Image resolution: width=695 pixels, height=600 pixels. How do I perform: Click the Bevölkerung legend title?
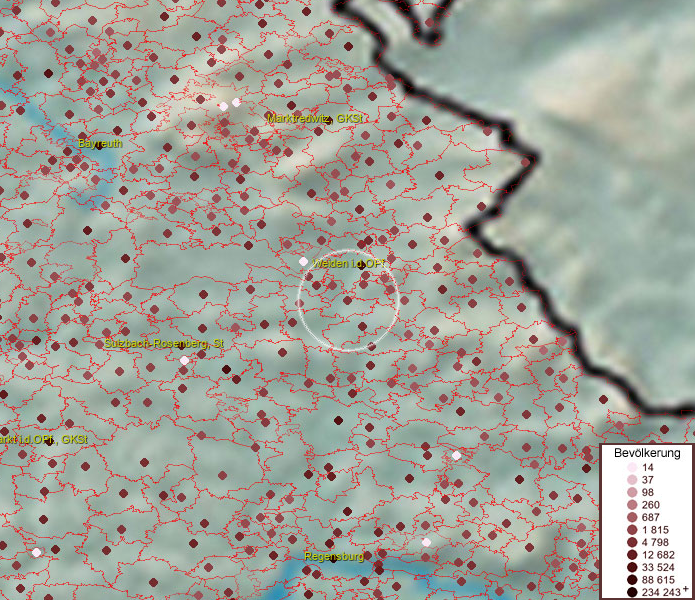pyautogui.click(x=645, y=452)
